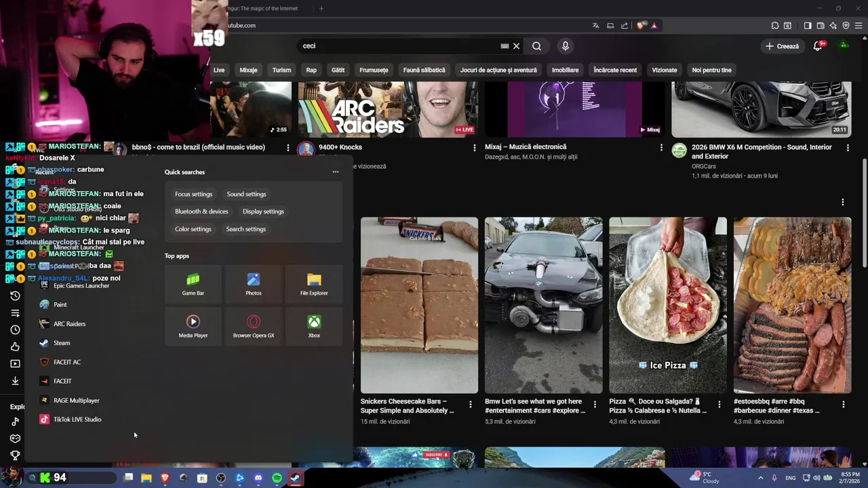Launch Browser Opera GX from Top apps
Image resolution: width=868 pixels, height=488 pixels.
coord(254,326)
